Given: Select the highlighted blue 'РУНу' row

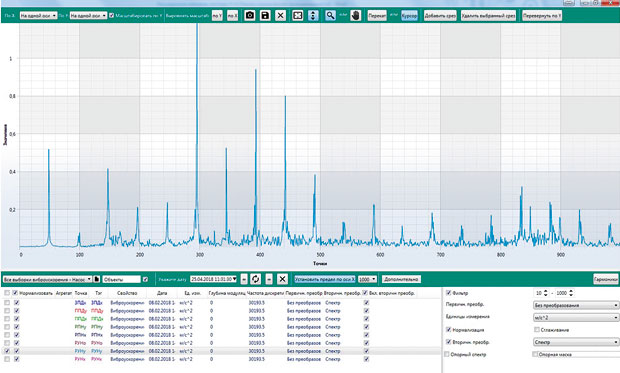Looking at the screenshot, I should [x=221, y=351].
